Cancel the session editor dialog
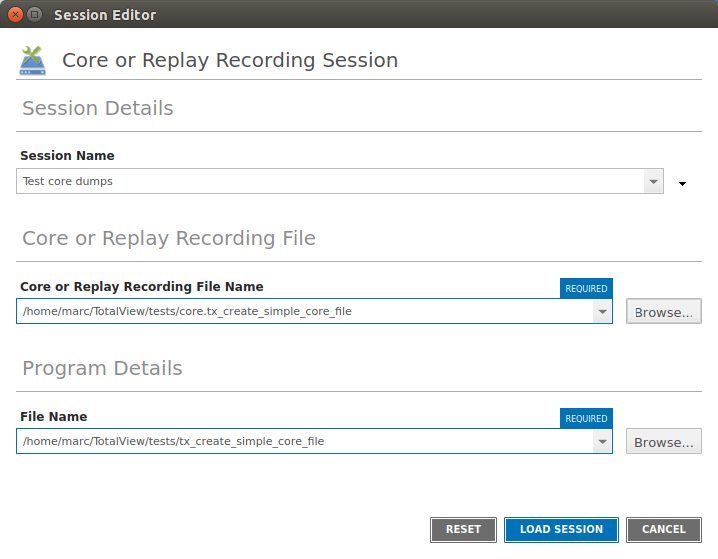This screenshot has width=718, height=559. (x=664, y=529)
